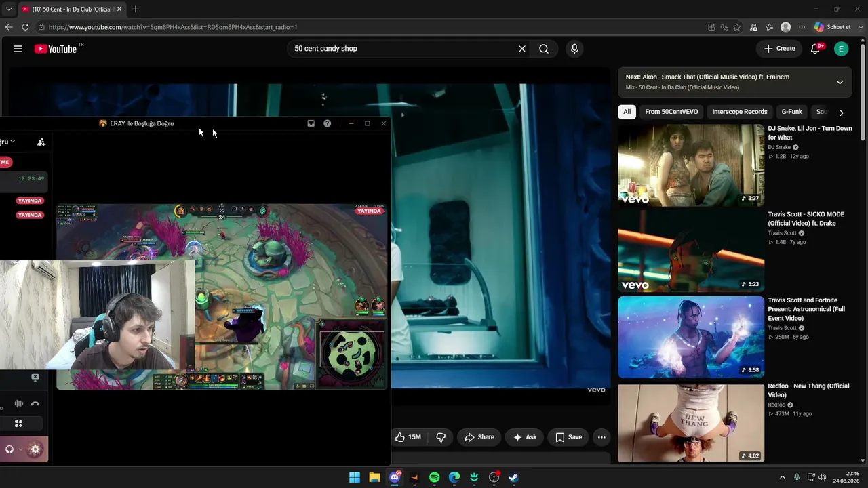Open File Explorer from the taskbar
Image resolution: width=868 pixels, height=488 pixels.
[x=374, y=477]
